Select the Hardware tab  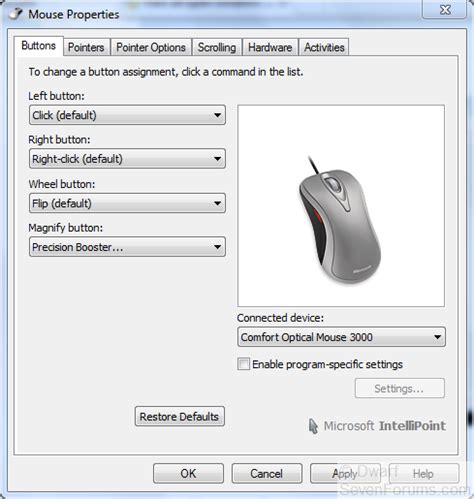[270, 47]
